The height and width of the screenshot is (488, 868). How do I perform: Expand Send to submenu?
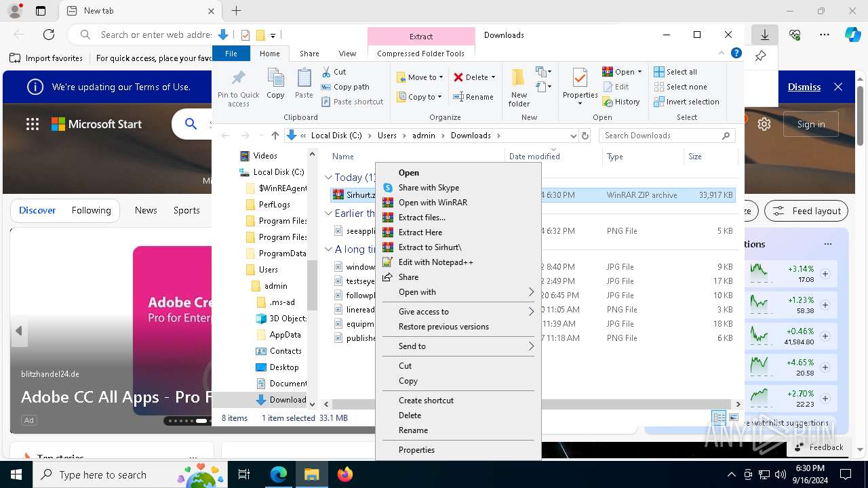click(458, 346)
